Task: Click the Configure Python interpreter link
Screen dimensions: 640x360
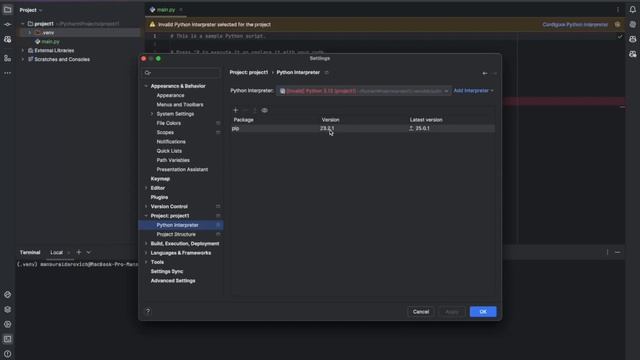Action: pos(575,24)
